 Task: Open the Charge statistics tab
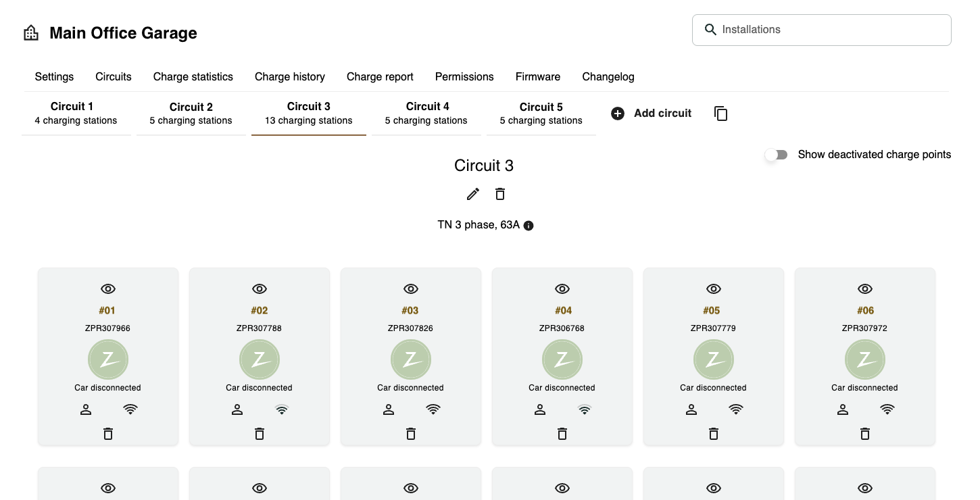tap(193, 77)
